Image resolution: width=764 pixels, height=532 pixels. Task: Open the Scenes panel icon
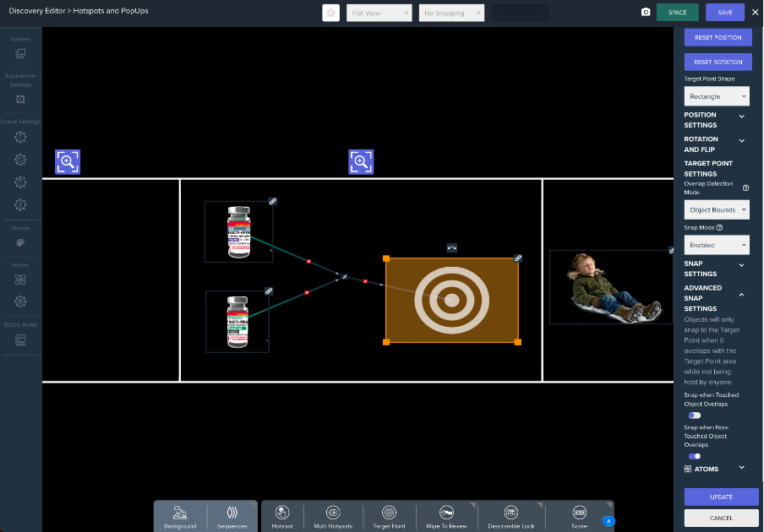click(x=20, y=54)
